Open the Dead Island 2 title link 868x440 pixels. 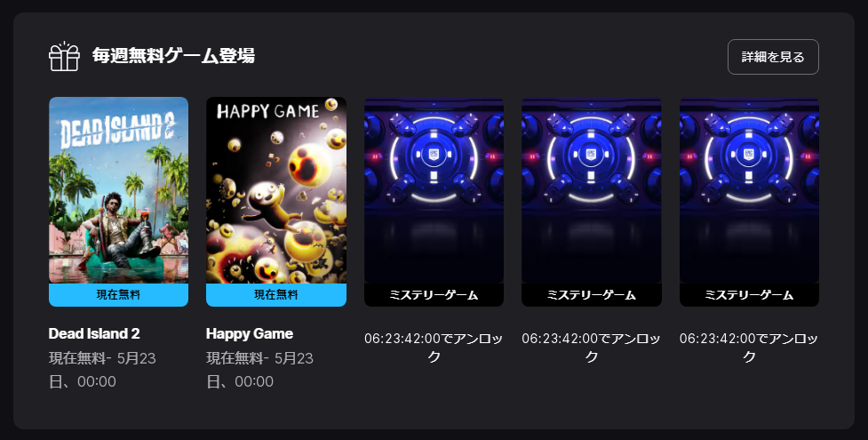pos(94,333)
